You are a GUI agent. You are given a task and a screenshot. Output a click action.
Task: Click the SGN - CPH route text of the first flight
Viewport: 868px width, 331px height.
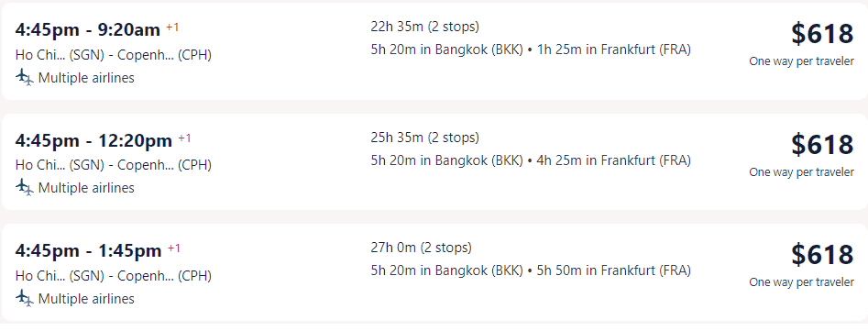[x=114, y=55]
